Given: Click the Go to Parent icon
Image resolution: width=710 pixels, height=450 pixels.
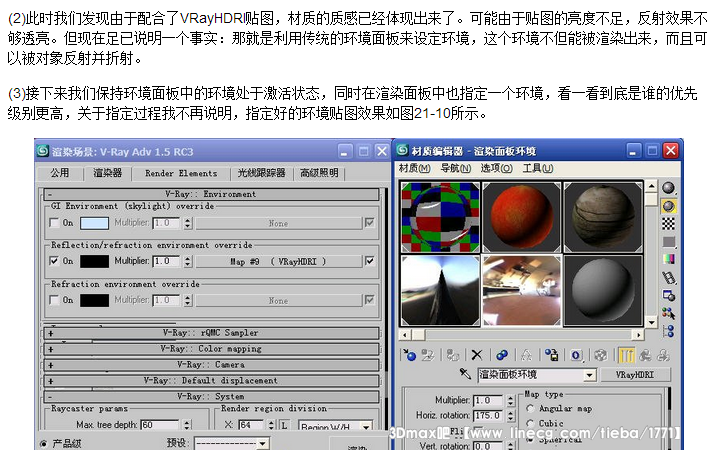Looking at the screenshot, I should pos(645,355).
